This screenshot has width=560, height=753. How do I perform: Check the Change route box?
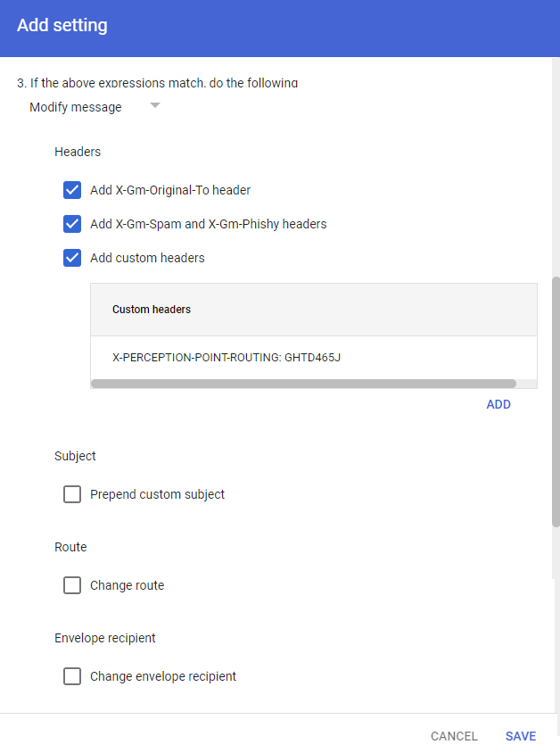point(72,585)
